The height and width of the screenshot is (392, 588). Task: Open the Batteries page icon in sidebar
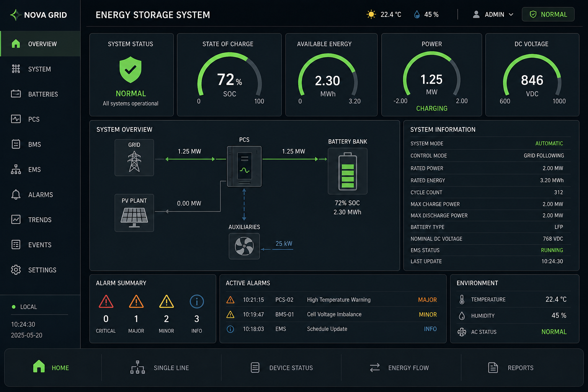pyautogui.click(x=16, y=94)
